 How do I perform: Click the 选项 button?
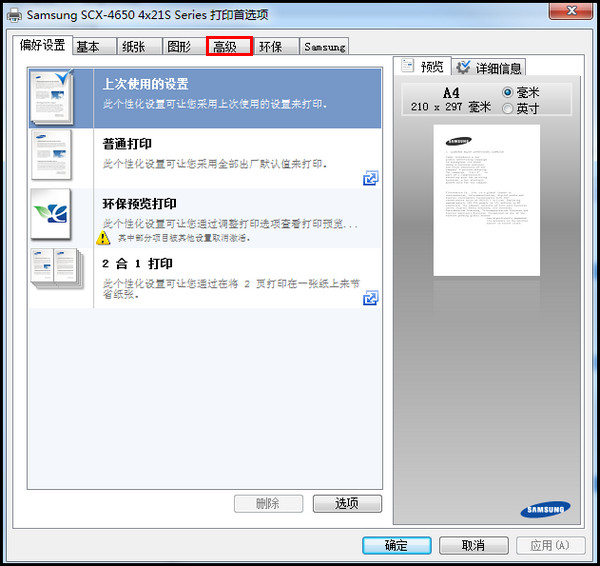coord(347,503)
